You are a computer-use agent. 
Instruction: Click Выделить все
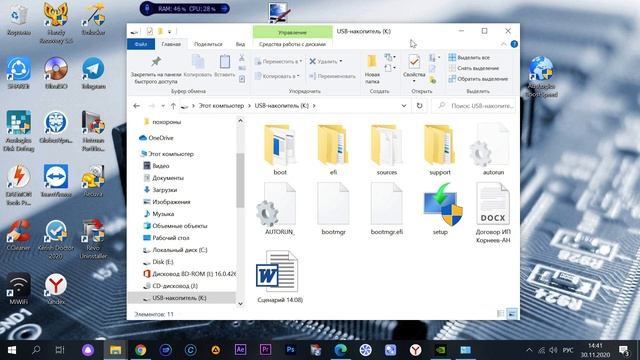[469, 58]
